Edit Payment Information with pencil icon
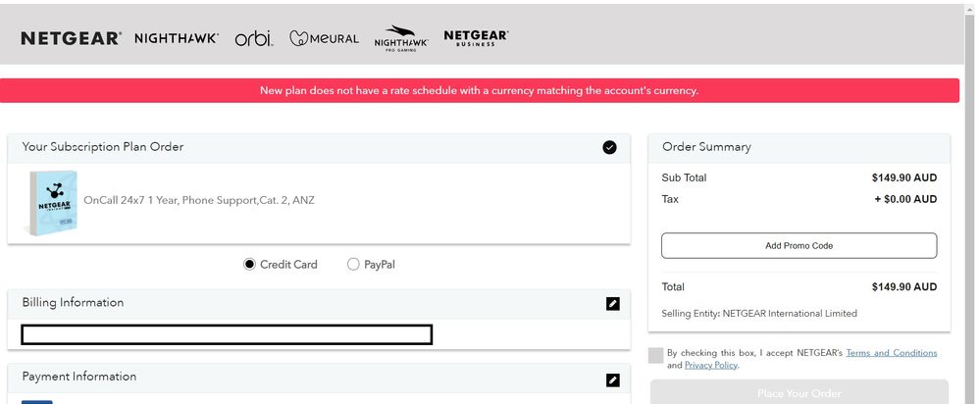The image size is (980, 404). tap(612, 379)
